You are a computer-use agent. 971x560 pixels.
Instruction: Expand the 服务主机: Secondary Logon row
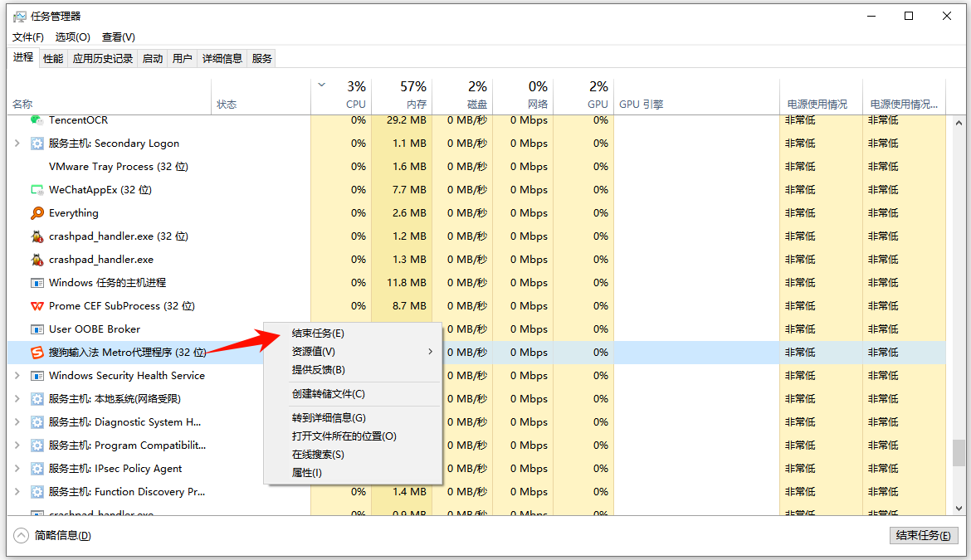(x=17, y=144)
